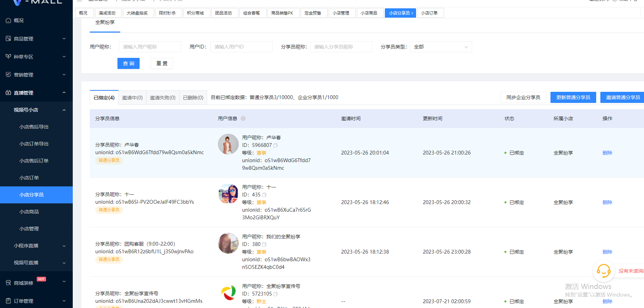This screenshot has height=308, width=644.
Task: Expand the 视频号直播 submenu chevron
Action: 64,263
